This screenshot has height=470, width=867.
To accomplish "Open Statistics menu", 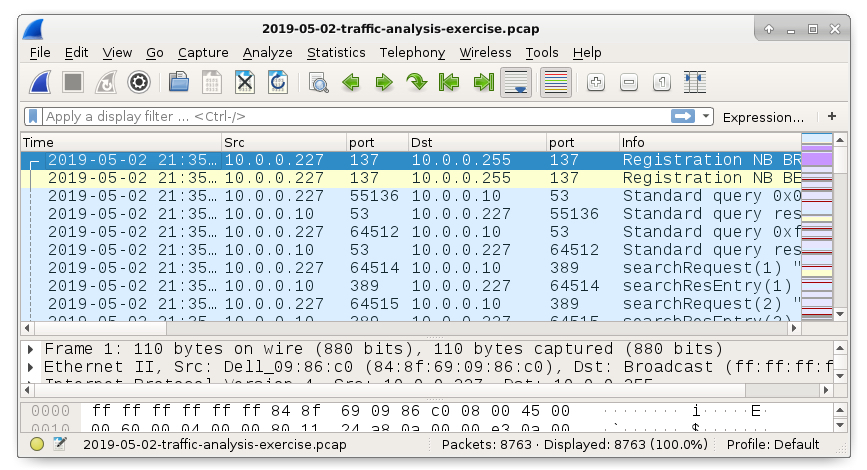I will pyautogui.click(x=336, y=53).
